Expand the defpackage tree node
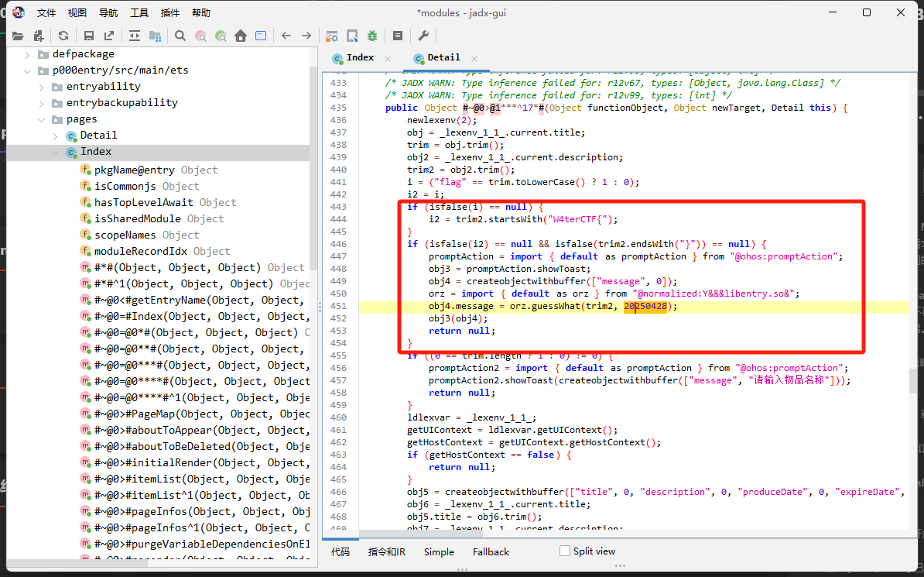Viewport: 924px width, 577px height. (x=28, y=54)
